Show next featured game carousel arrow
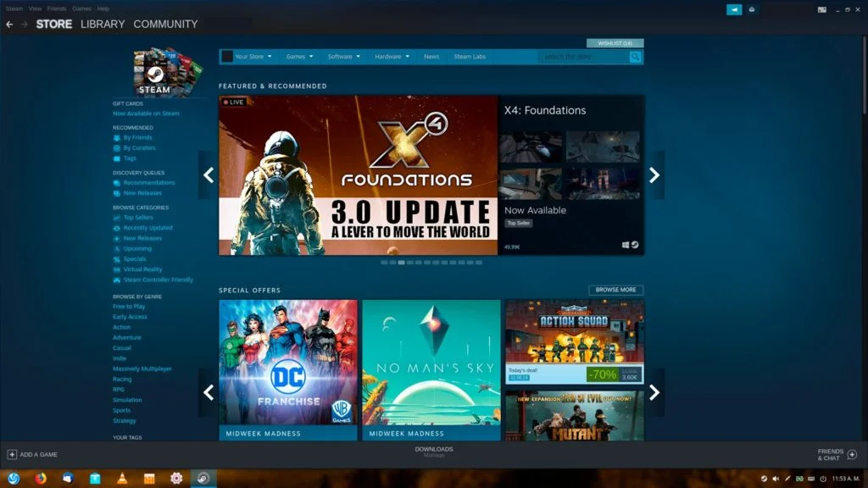This screenshot has height=488, width=868. coord(654,175)
